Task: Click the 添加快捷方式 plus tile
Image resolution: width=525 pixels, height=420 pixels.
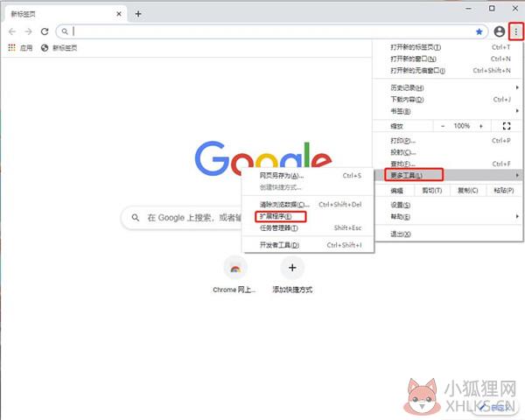Action: pyautogui.click(x=292, y=275)
